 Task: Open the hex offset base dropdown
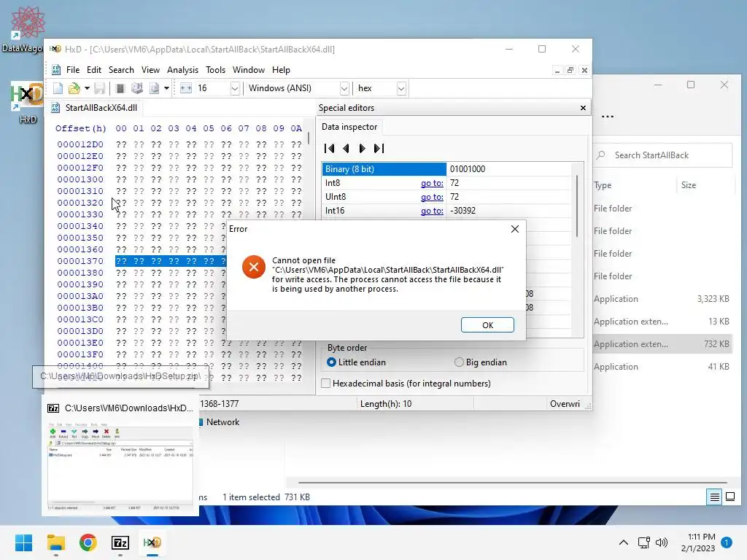click(401, 88)
